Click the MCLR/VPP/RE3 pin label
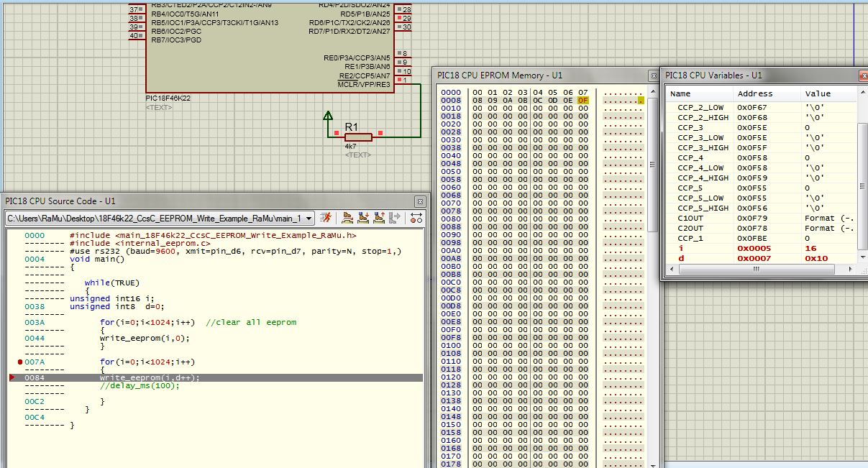868x468 pixels. (x=364, y=84)
